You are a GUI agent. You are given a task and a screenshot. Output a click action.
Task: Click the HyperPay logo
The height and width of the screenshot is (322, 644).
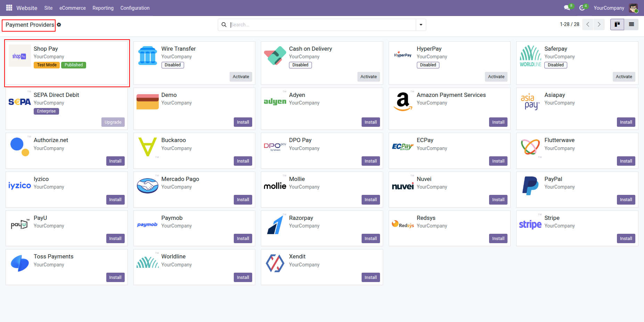[x=403, y=55]
